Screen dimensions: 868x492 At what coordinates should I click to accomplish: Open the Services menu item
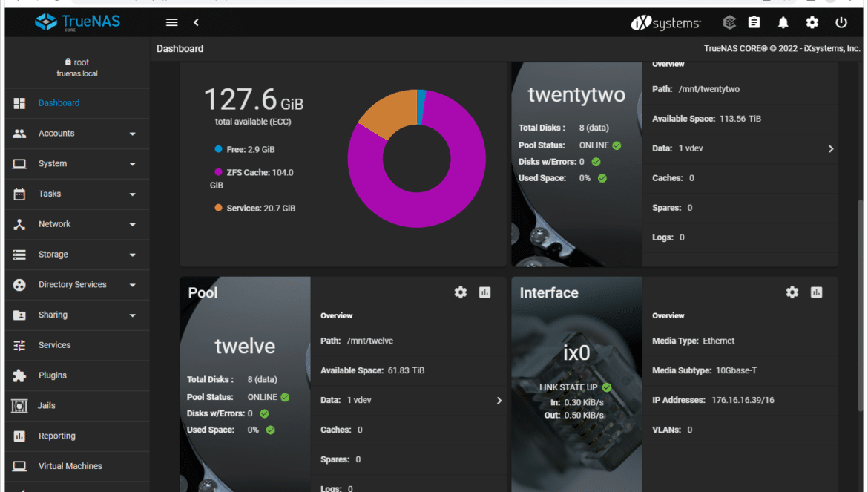pos(54,345)
